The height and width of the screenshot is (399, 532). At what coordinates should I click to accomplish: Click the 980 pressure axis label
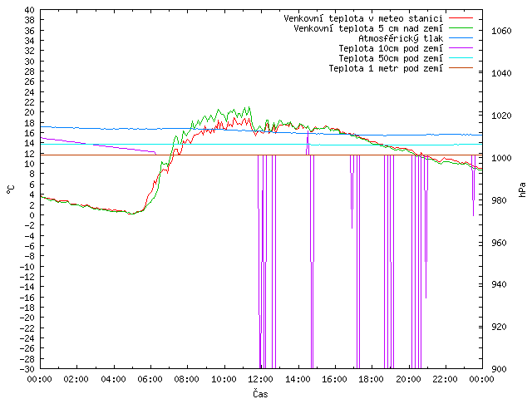click(x=499, y=200)
